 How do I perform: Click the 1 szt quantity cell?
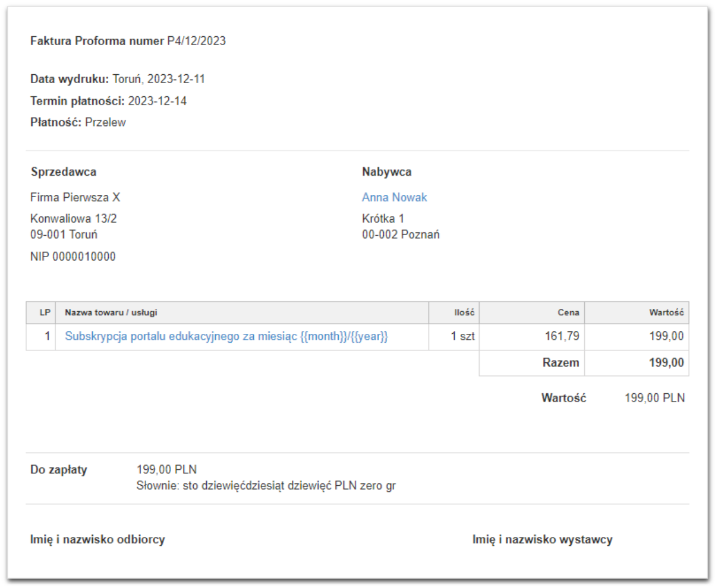coord(462,336)
